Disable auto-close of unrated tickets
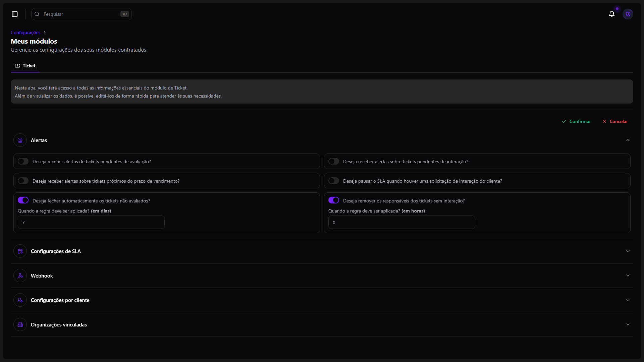This screenshot has height=362, width=644. pos(23,200)
